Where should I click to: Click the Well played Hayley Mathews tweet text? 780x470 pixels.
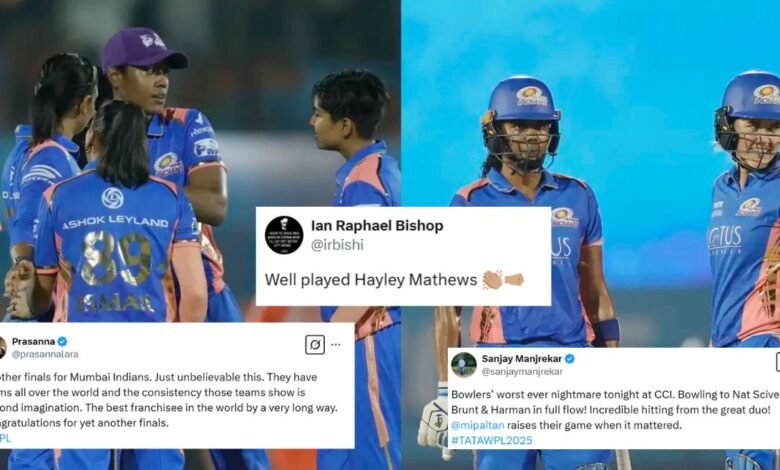[371, 280]
